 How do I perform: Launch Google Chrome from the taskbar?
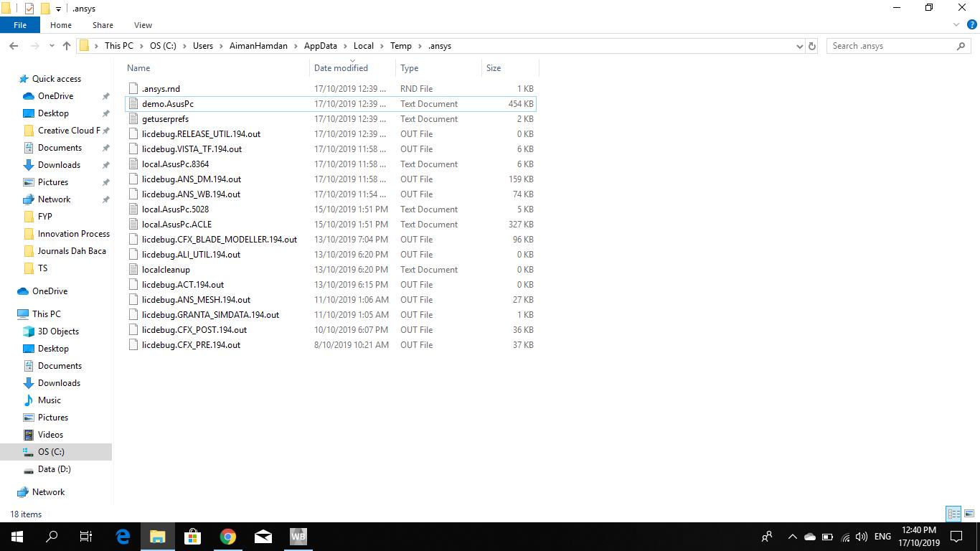coord(228,537)
